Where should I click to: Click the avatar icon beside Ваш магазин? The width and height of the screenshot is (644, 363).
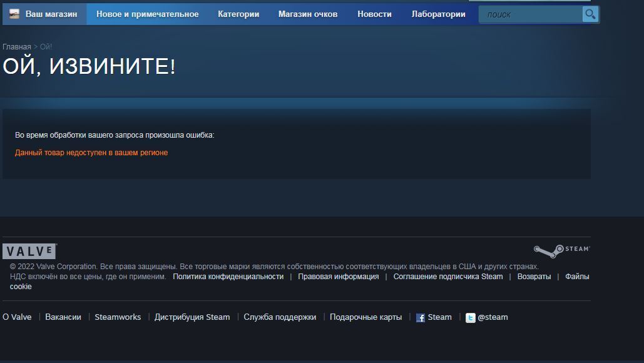pyautogui.click(x=14, y=14)
